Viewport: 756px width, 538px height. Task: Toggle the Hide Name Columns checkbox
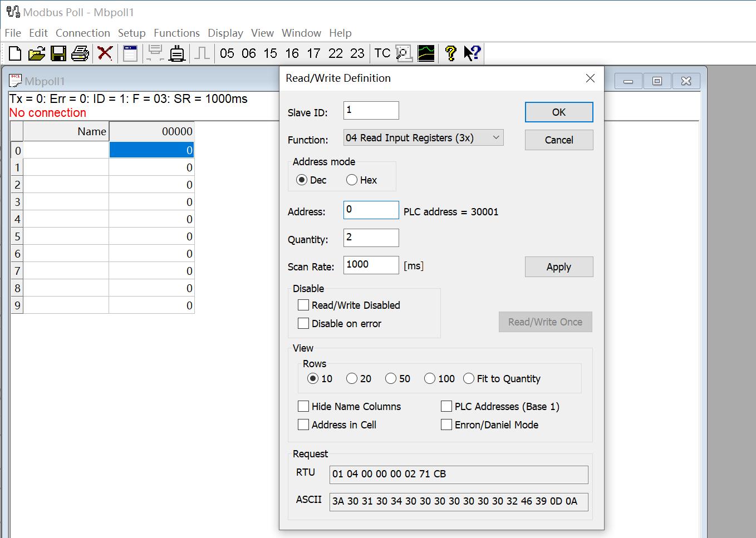(x=303, y=407)
